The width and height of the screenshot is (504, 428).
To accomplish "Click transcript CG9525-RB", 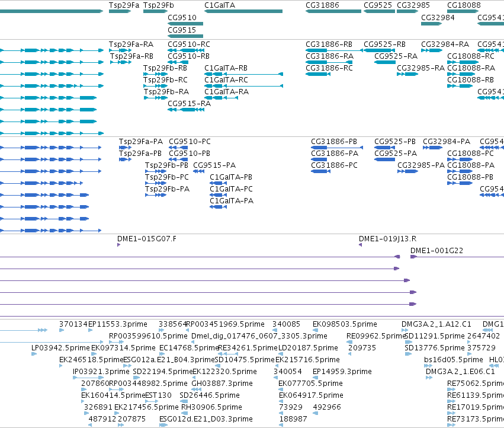I will click(x=385, y=44).
